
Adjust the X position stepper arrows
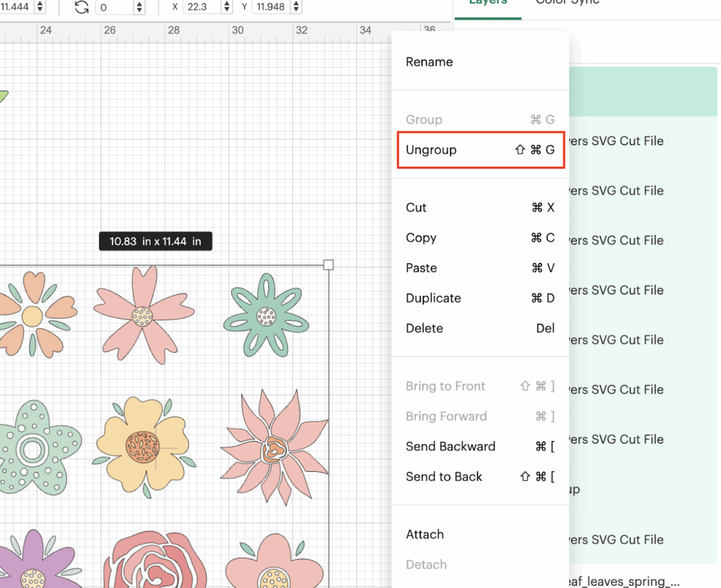click(226, 7)
